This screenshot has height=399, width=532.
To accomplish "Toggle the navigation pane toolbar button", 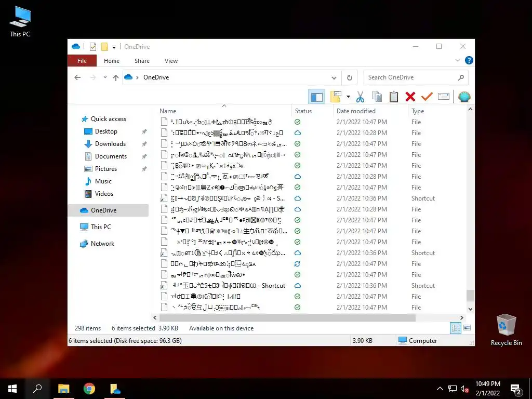I will [316, 97].
